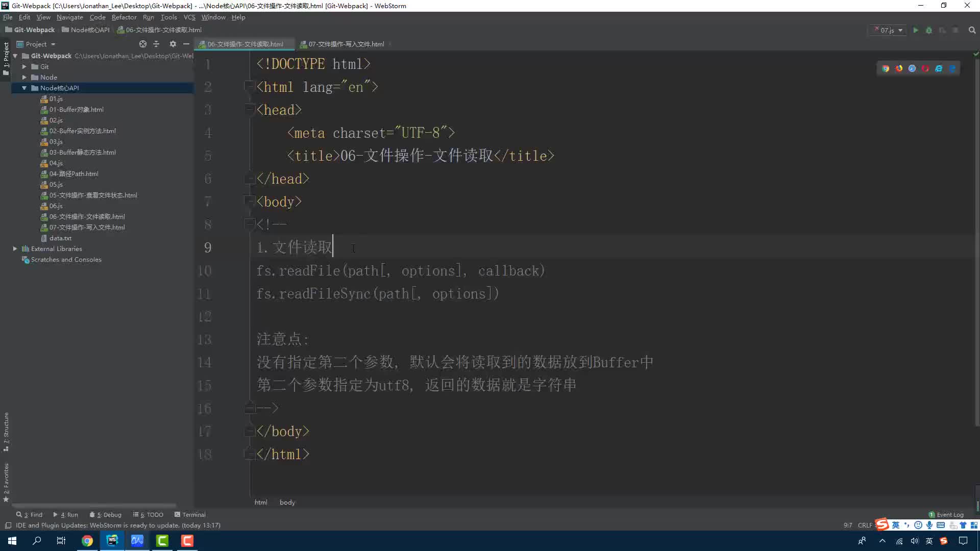Click CRLF line separator in status bar

point(865,525)
